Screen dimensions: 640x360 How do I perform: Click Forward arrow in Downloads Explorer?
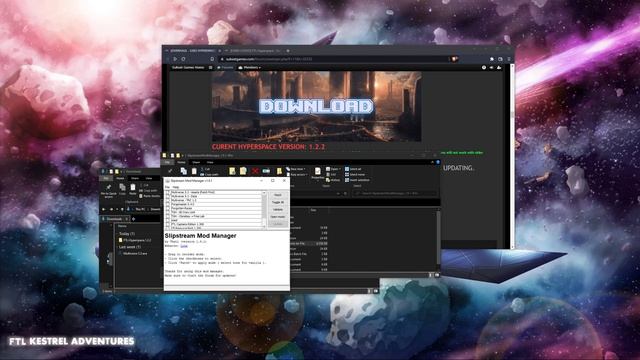click(111, 209)
